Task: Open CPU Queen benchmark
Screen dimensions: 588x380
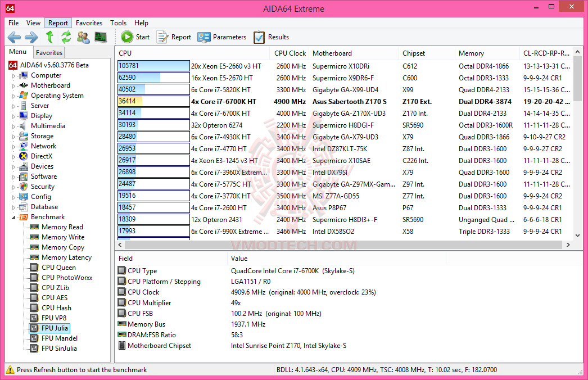Action: [58, 268]
